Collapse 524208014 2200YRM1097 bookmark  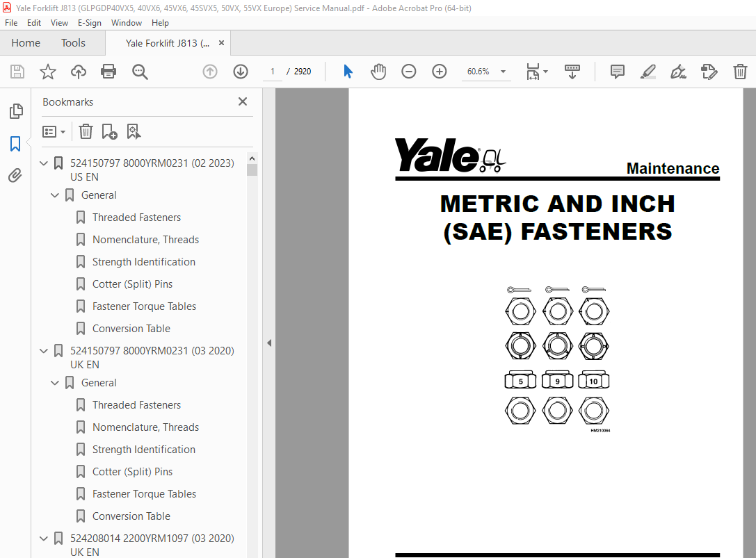pyautogui.click(x=44, y=539)
